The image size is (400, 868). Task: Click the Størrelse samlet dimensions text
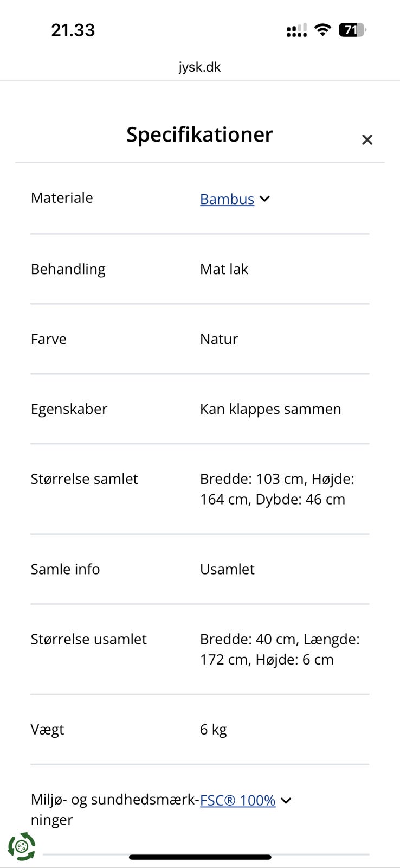[x=276, y=489]
